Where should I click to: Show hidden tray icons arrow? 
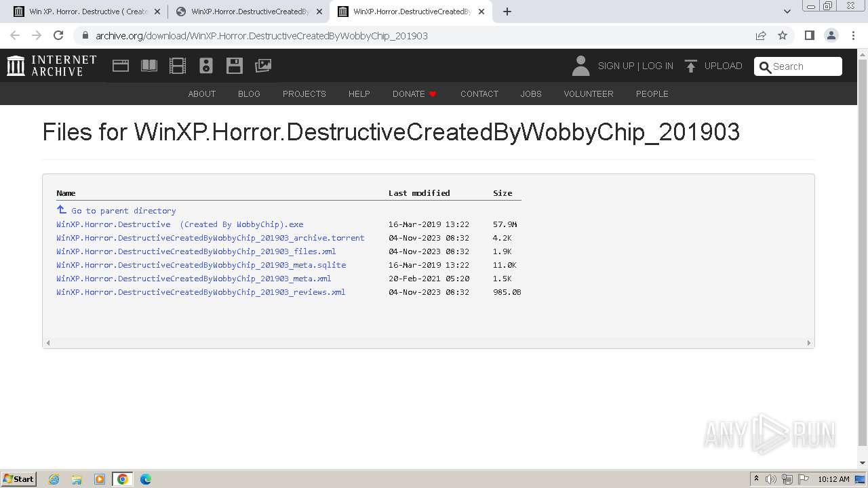(x=756, y=479)
